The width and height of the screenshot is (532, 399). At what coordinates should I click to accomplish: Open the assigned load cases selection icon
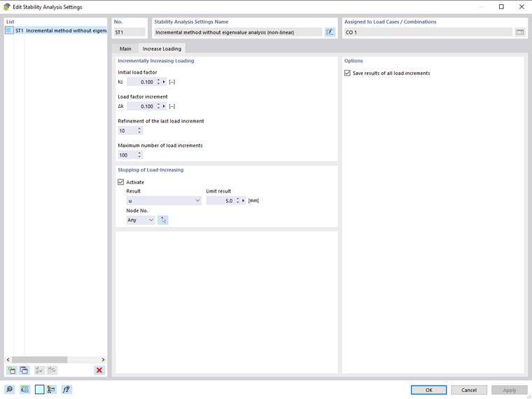click(520, 32)
